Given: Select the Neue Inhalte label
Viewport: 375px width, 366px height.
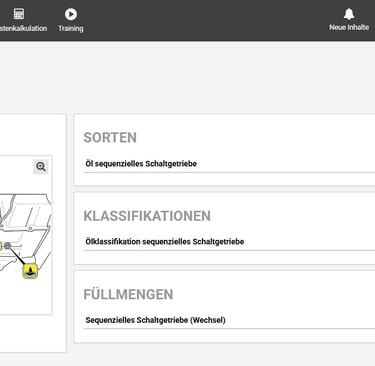Looking at the screenshot, I should 349,27.
